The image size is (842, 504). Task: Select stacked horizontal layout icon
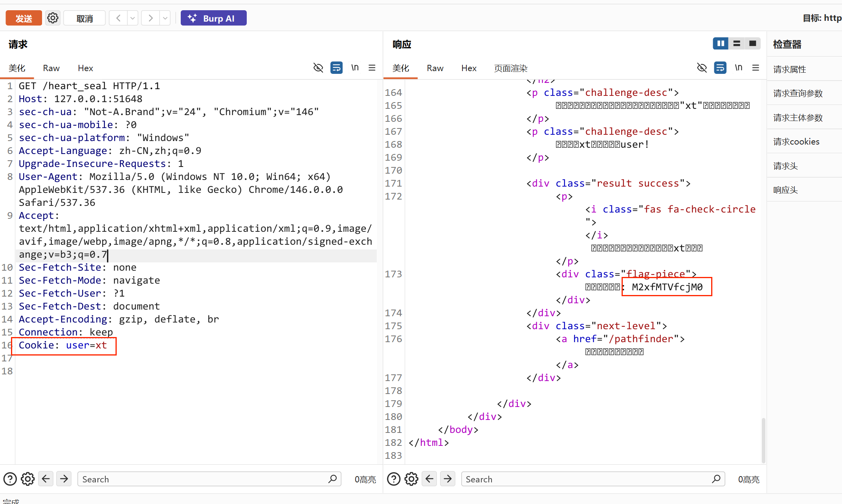click(x=737, y=43)
